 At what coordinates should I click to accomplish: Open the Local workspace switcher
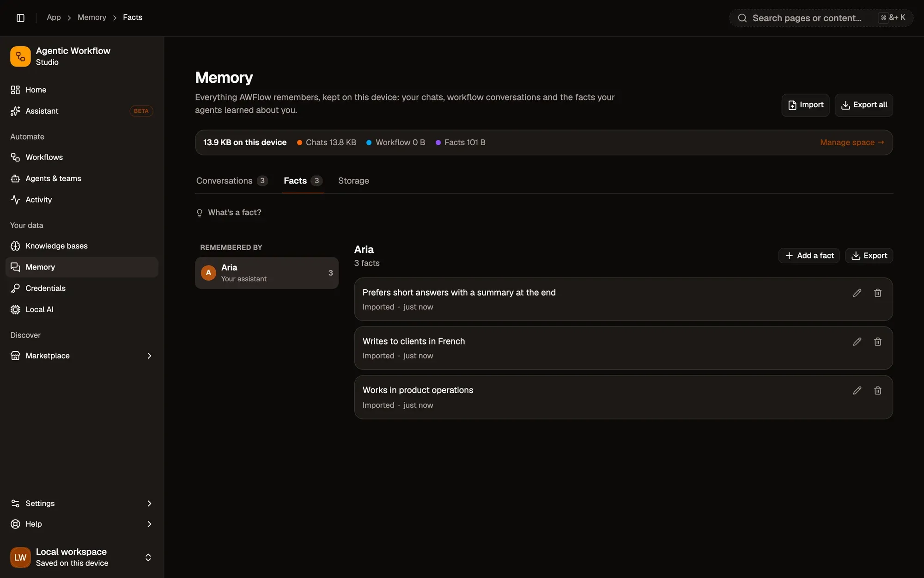(82, 557)
